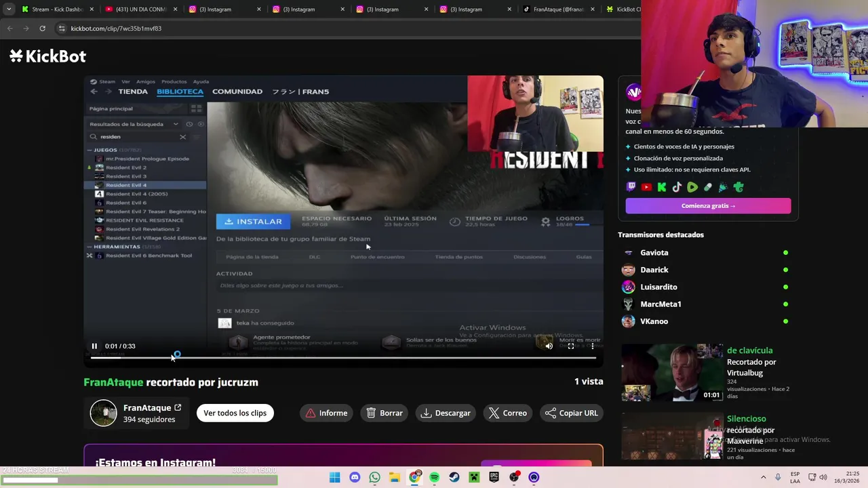Click the 'de clavícula' clip title
Viewport: 868px width, 488px height.
(749, 350)
